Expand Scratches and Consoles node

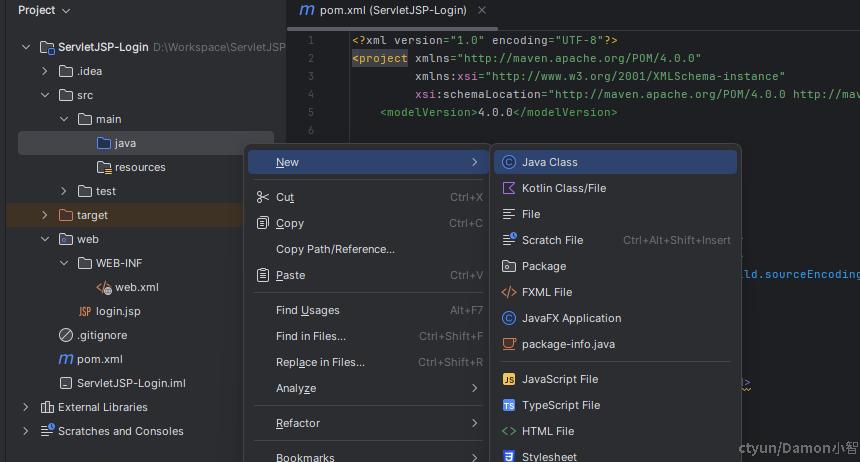[26, 431]
